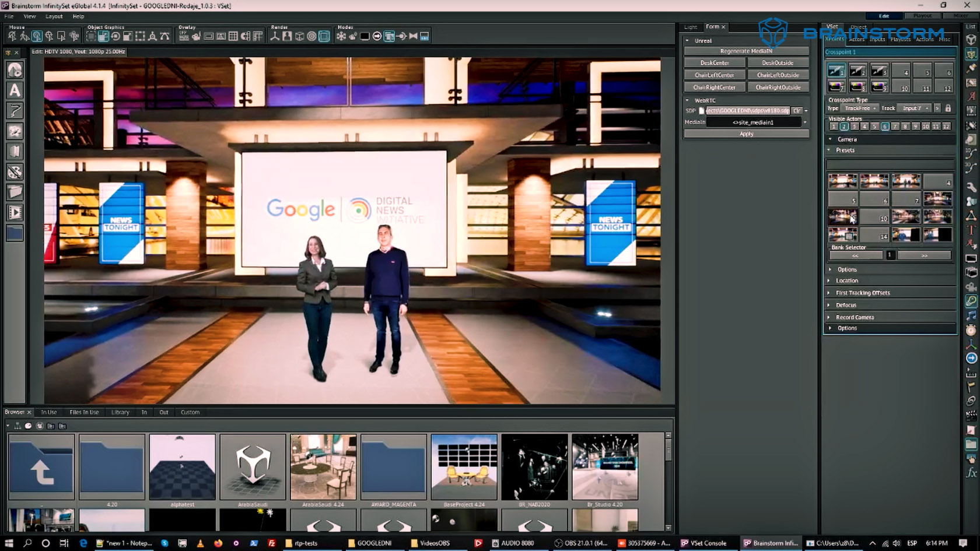The width and height of the screenshot is (980, 551).
Task: Click the circular rotate icon in Object Graphics
Action: tap(116, 36)
